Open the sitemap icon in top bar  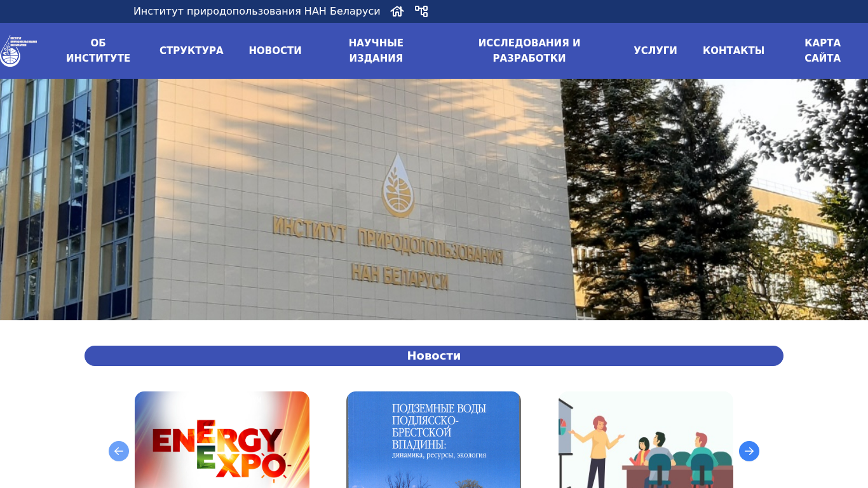pos(421,11)
